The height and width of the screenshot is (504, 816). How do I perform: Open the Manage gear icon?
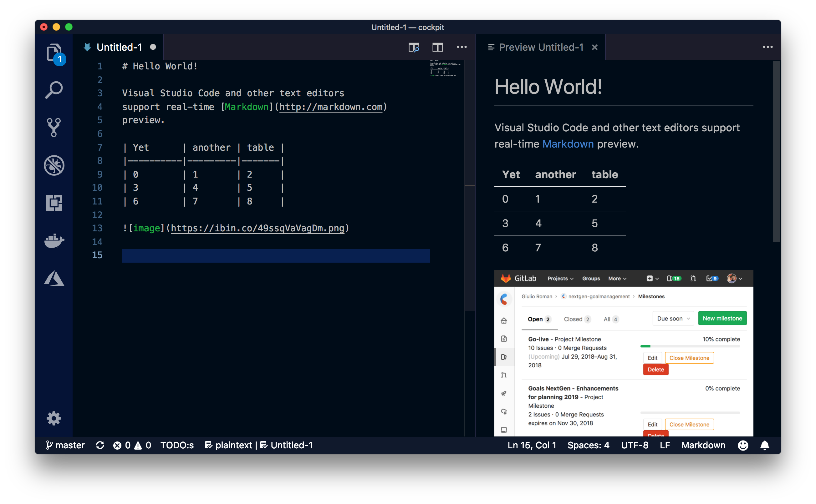(x=54, y=418)
